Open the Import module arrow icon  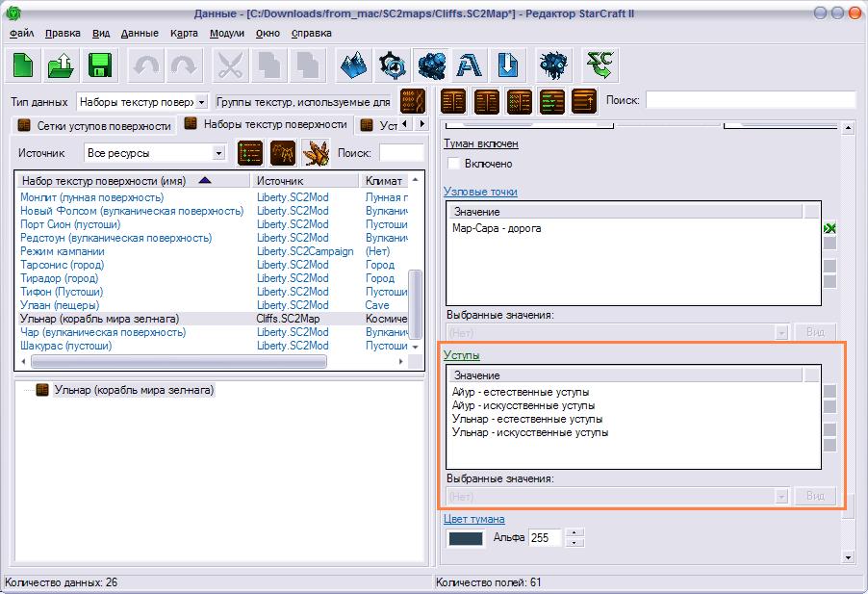508,65
